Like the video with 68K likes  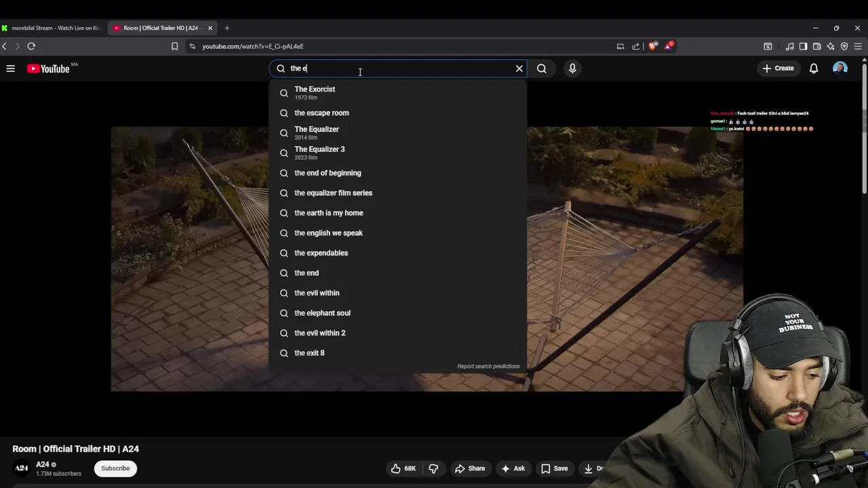pyautogui.click(x=404, y=468)
